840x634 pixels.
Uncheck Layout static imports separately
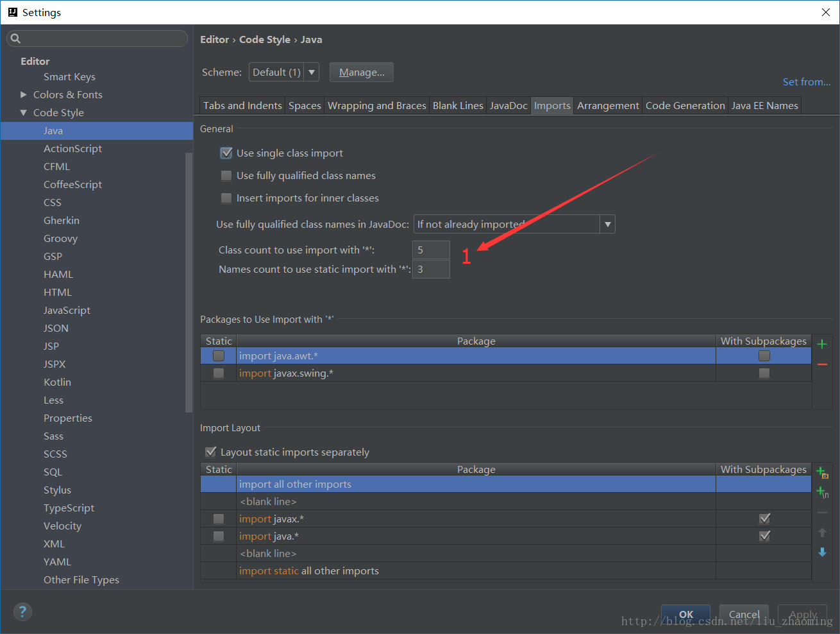tap(210, 452)
